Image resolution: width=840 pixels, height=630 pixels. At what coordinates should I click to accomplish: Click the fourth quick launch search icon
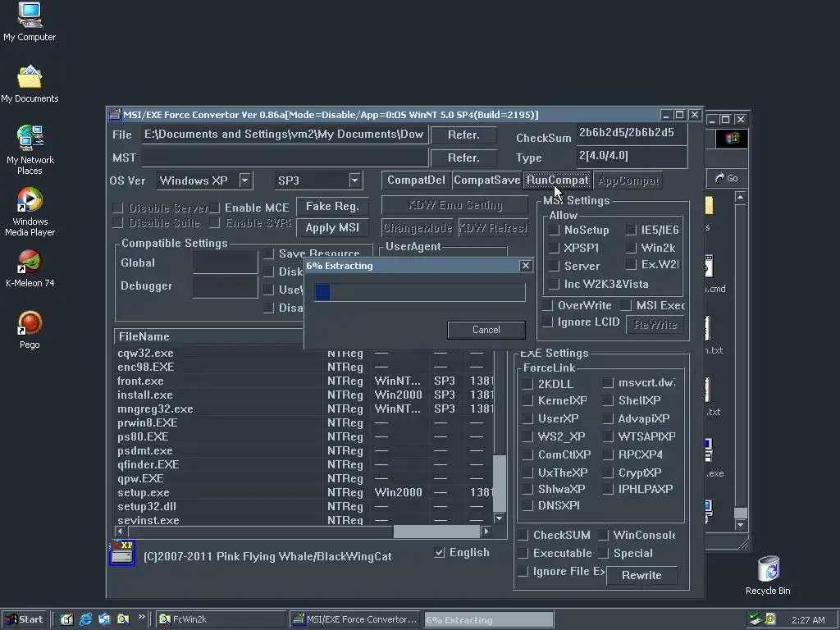(x=123, y=619)
